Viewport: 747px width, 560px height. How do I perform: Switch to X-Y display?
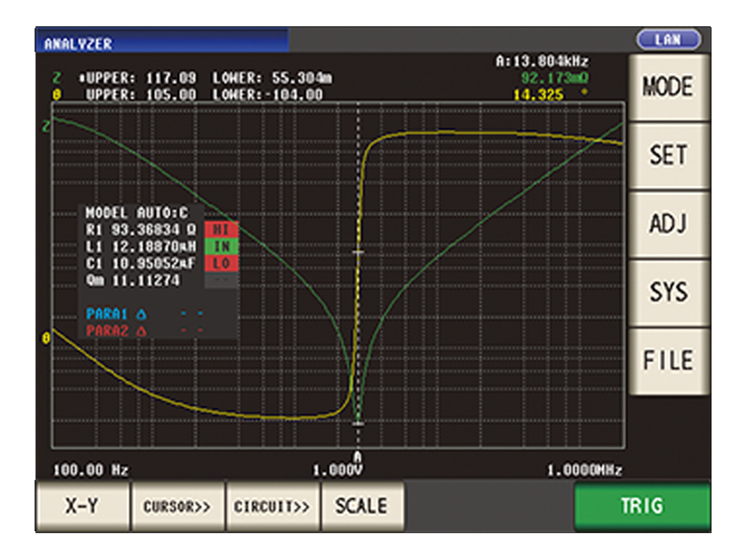point(82,506)
